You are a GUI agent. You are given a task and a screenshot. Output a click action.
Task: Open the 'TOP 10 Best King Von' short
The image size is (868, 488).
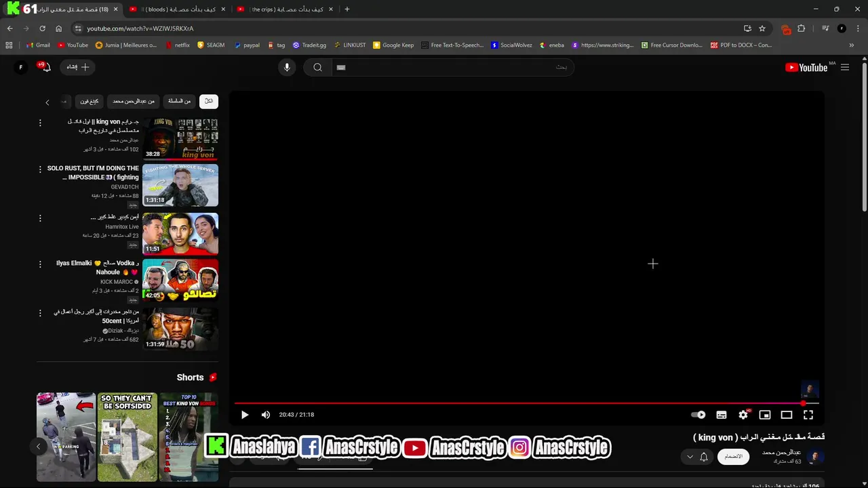coord(189,437)
